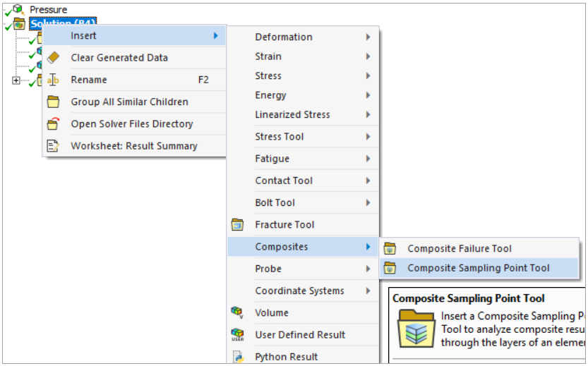This screenshot has width=588, height=366.
Task: Click the Composite Failure Tool icon
Action: (392, 248)
